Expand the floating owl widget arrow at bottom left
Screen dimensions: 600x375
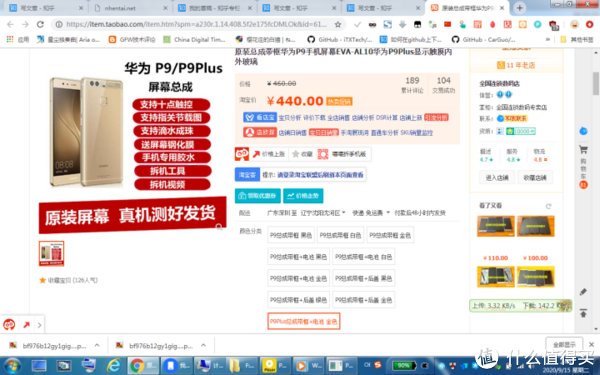(x=39, y=325)
